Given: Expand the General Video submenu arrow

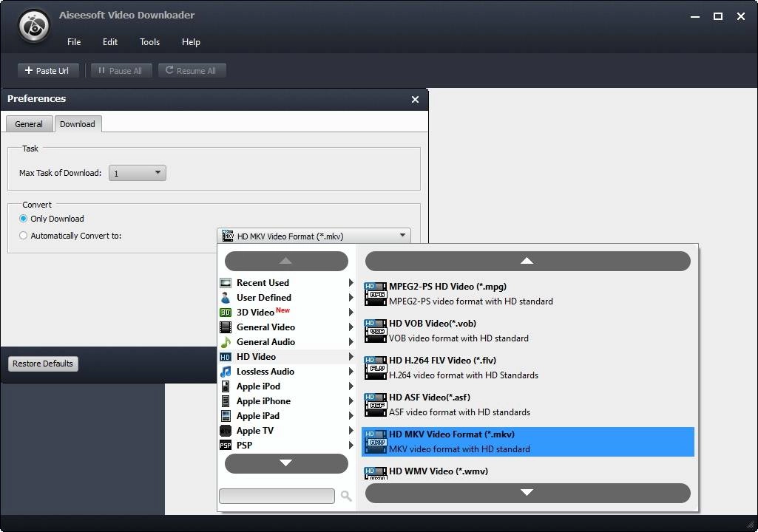Looking at the screenshot, I should click(351, 327).
